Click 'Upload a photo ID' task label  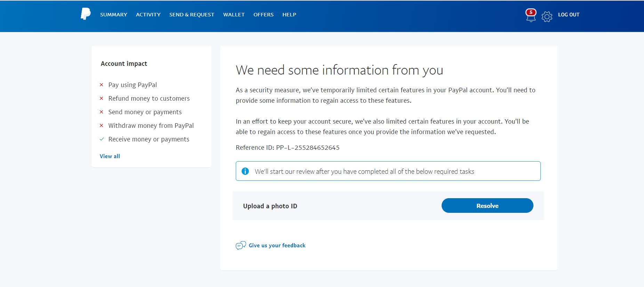point(270,206)
